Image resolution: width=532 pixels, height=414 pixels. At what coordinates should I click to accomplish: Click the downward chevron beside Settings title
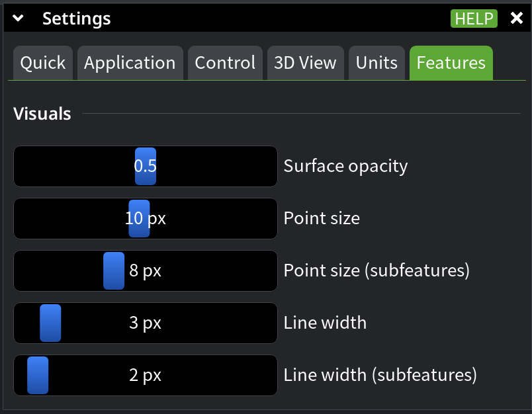point(18,19)
